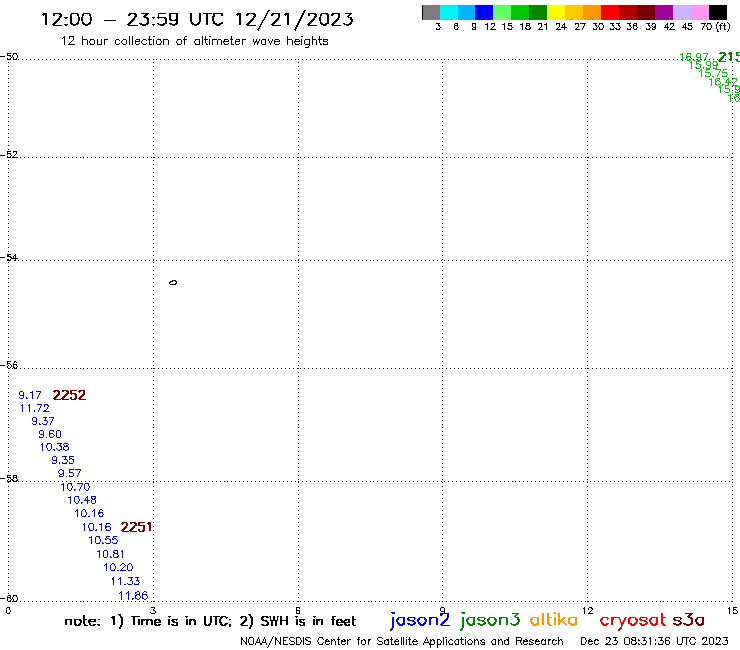Click subtitle '12 hour collection of altimeter wave heights'

pos(194,41)
